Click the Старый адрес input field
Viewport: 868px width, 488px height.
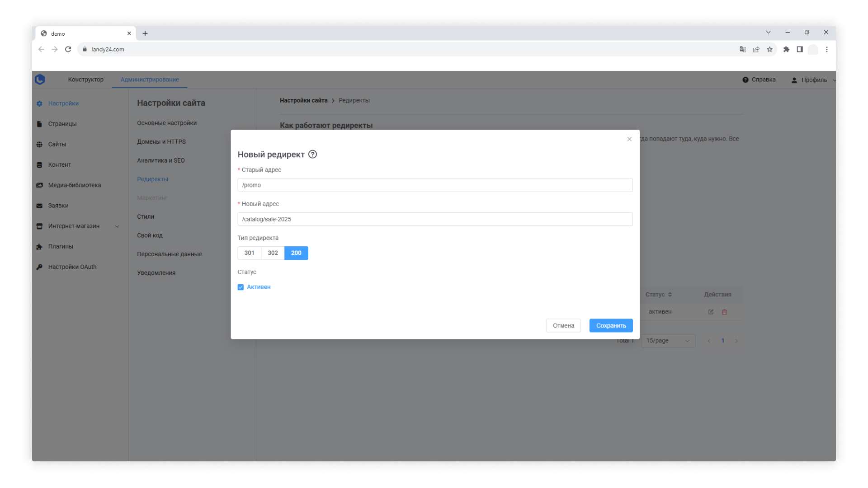(434, 185)
